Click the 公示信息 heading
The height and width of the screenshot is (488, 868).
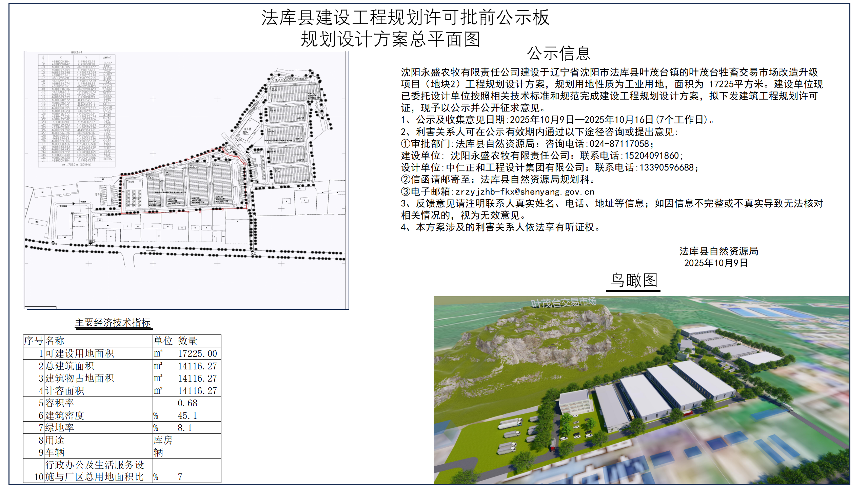point(558,54)
